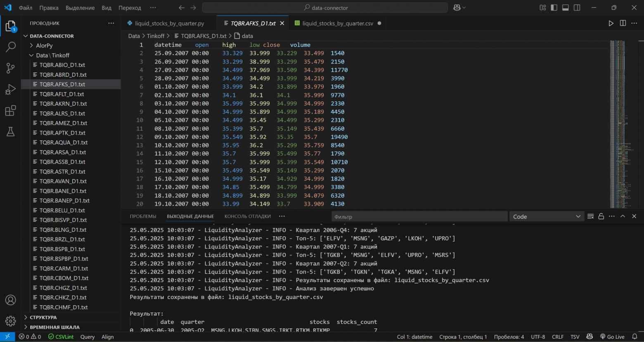The width and height of the screenshot is (644, 342).
Task: Open the Вид menu
Action: (x=107, y=8)
